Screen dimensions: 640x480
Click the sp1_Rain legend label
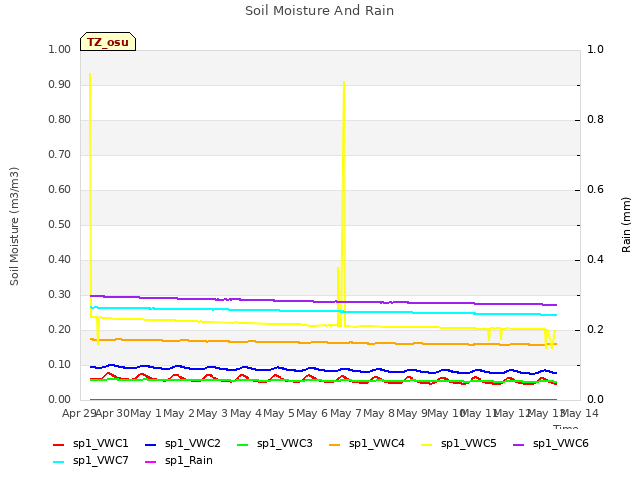[189, 461]
